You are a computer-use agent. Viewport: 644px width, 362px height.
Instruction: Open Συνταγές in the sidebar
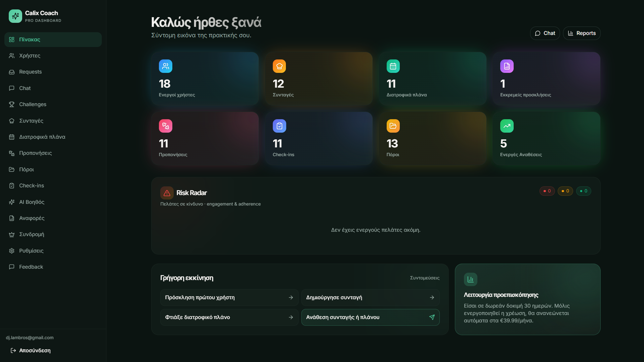click(x=53, y=121)
